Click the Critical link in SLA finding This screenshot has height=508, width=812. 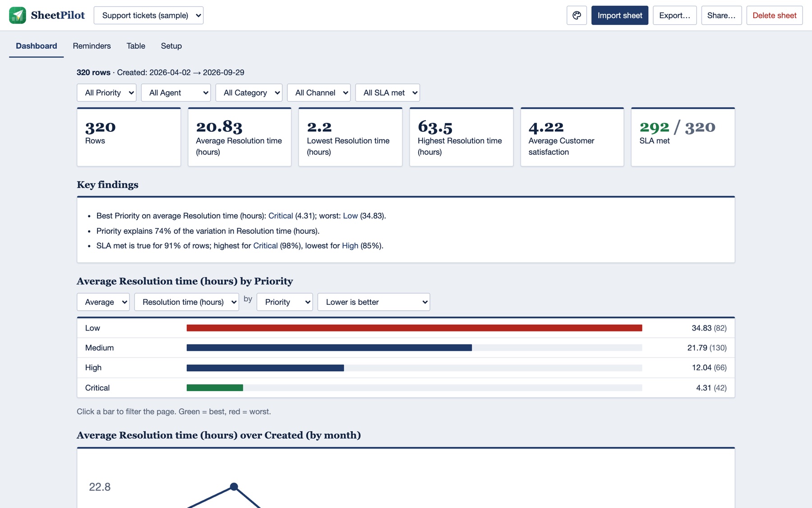pos(265,246)
